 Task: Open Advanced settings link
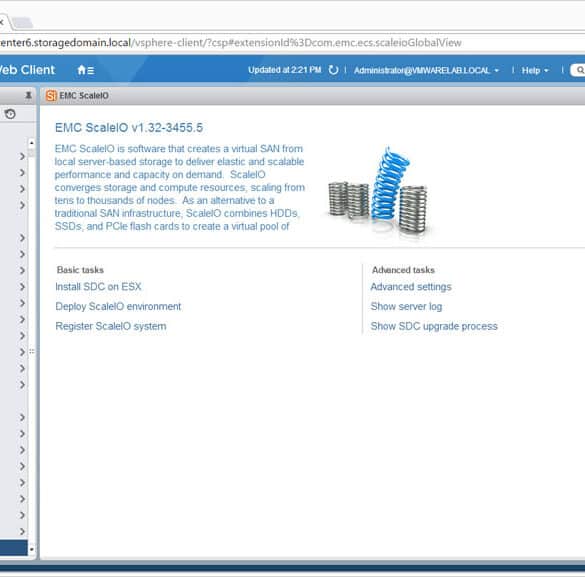411,287
